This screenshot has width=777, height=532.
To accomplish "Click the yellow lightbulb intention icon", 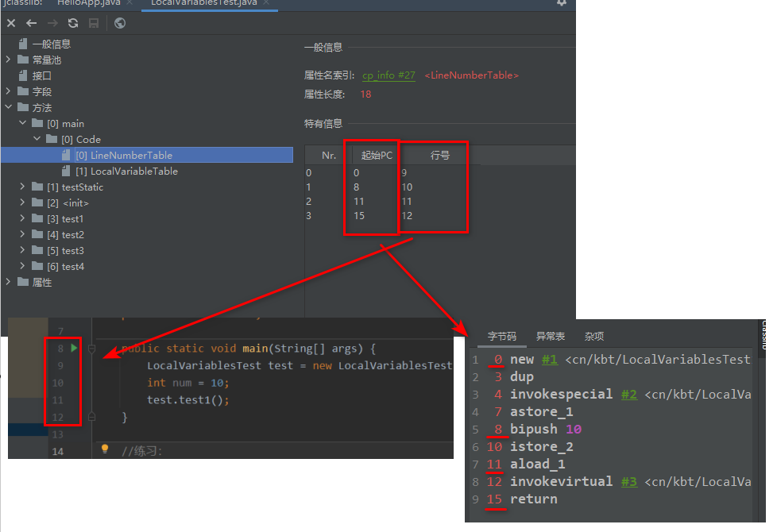I will coord(105,449).
